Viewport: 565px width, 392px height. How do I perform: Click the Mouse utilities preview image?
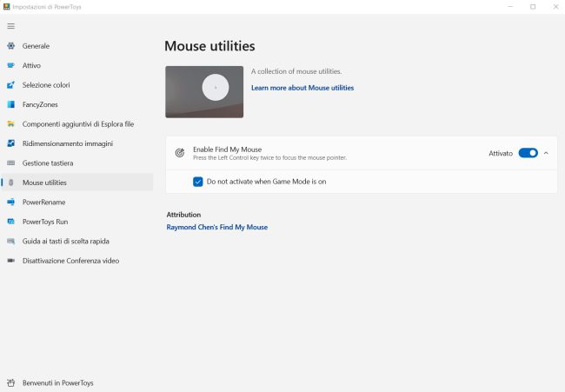click(204, 92)
